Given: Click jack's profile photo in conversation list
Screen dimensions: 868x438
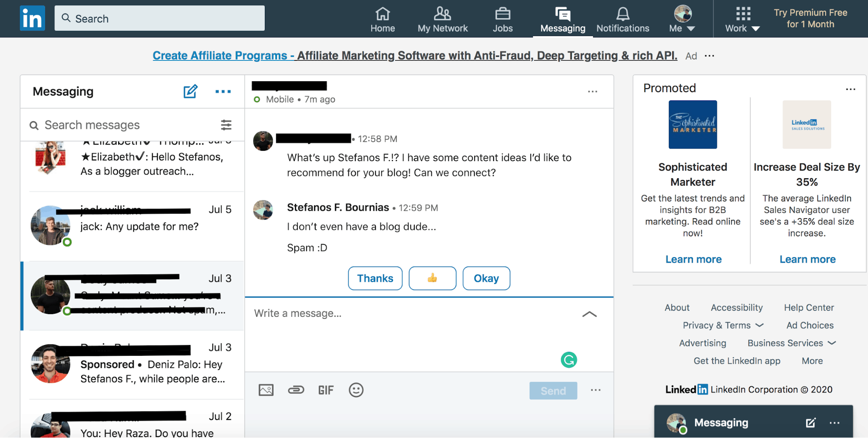Looking at the screenshot, I should (x=50, y=226).
